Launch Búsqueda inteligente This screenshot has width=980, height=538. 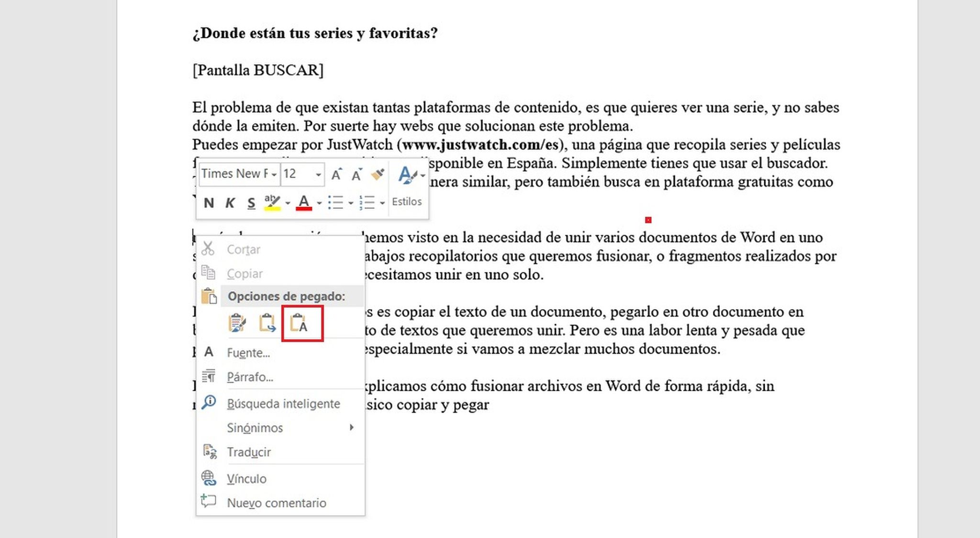pos(283,404)
